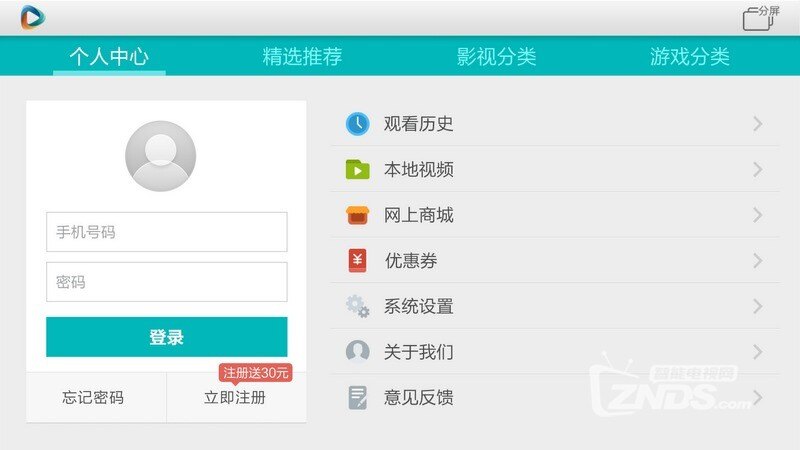Click the gear icon for system settings

tap(357, 307)
